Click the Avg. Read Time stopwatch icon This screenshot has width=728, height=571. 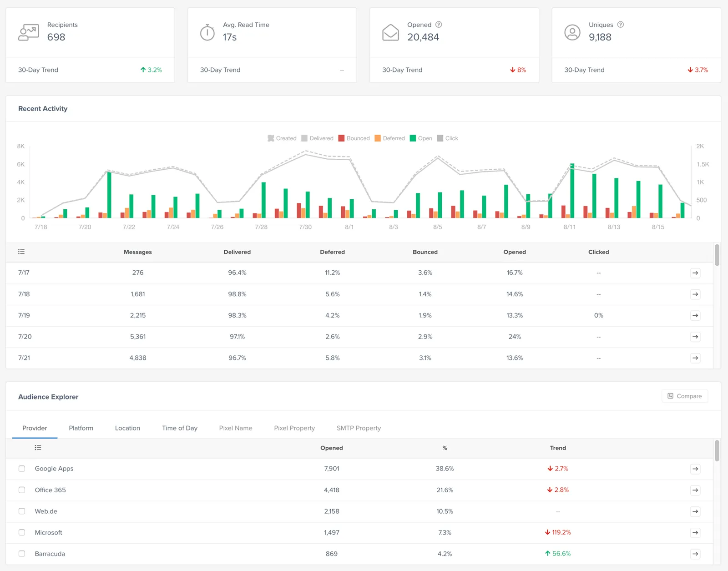tap(207, 32)
